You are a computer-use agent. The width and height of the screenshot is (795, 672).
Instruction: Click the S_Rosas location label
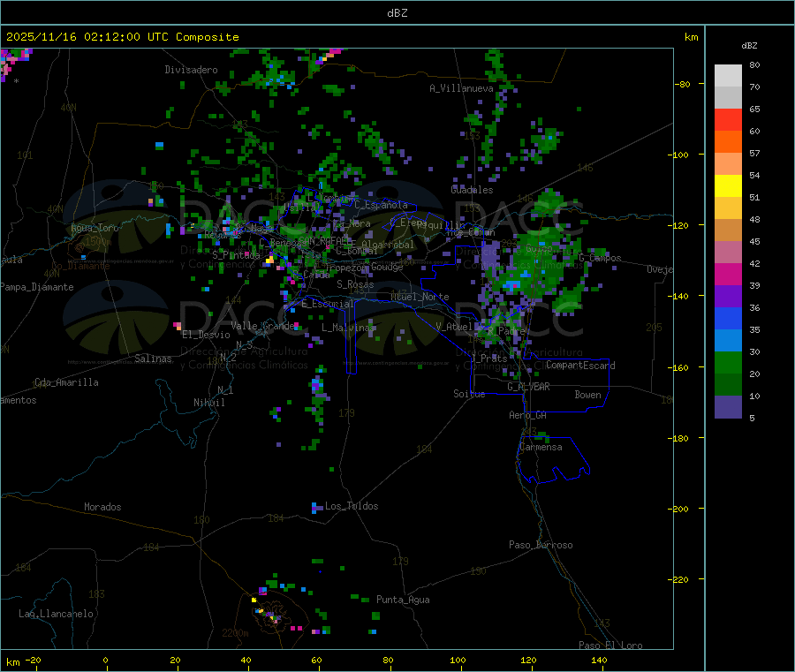355,285
